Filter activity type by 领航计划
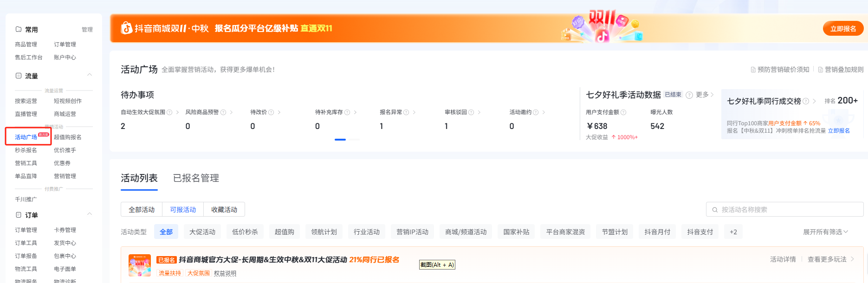Image resolution: width=868 pixels, height=283 pixels. 324,232
